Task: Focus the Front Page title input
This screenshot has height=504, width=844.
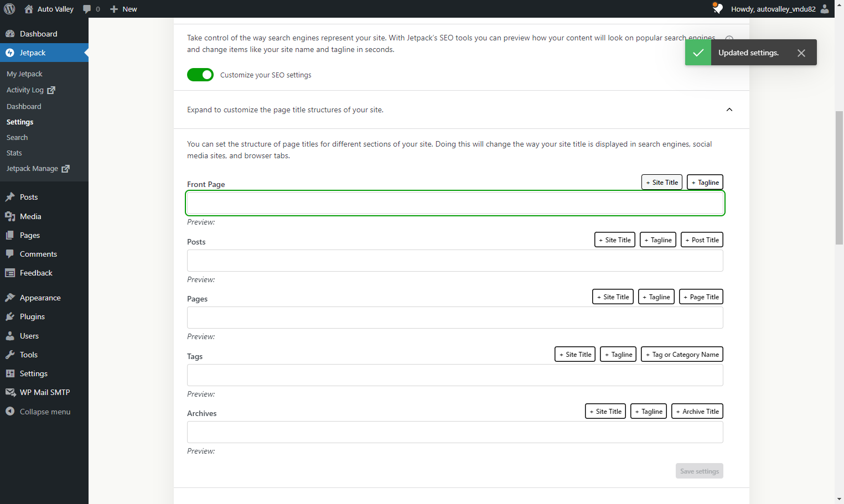Action: pyautogui.click(x=455, y=203)
